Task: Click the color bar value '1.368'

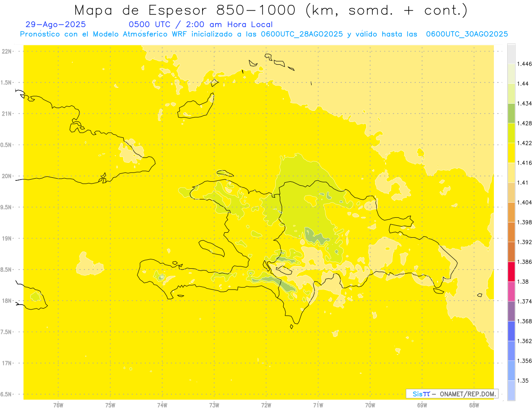Action: pos(525,321)
